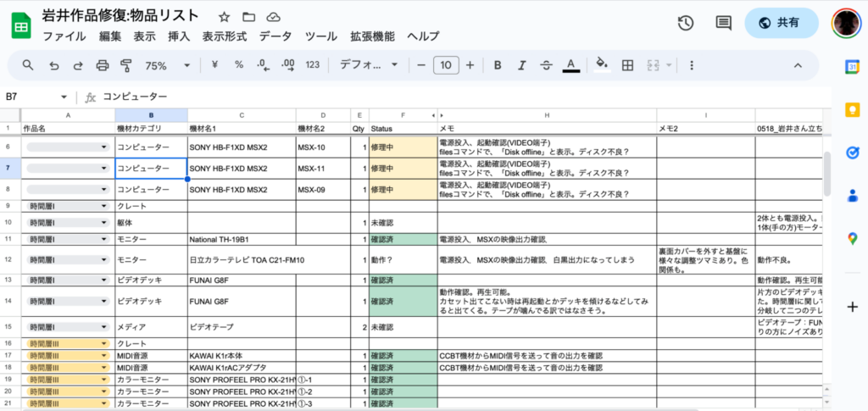Undo the last action
The width and height of the screenshot is (868, 411).
click(x=54, y=65)
